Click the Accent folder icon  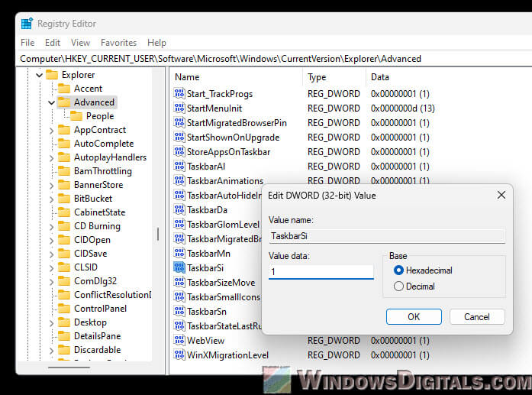coord(64,89)
